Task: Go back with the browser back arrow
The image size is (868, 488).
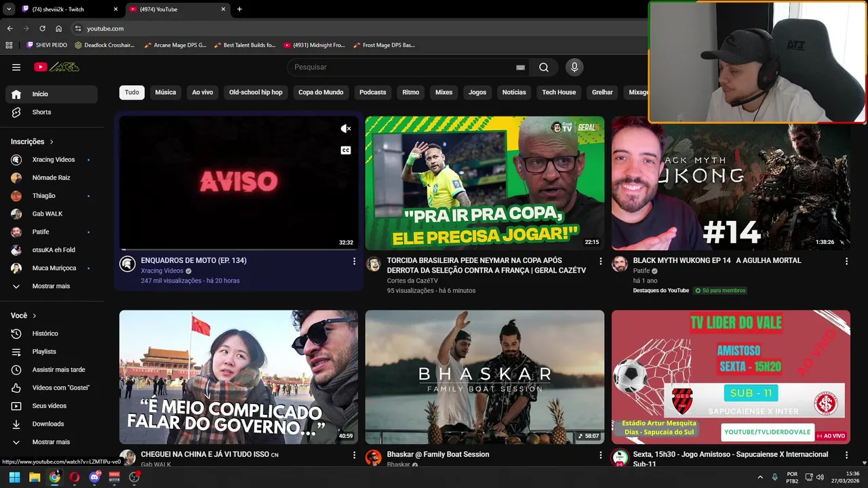Action: [x=9, y=28]
